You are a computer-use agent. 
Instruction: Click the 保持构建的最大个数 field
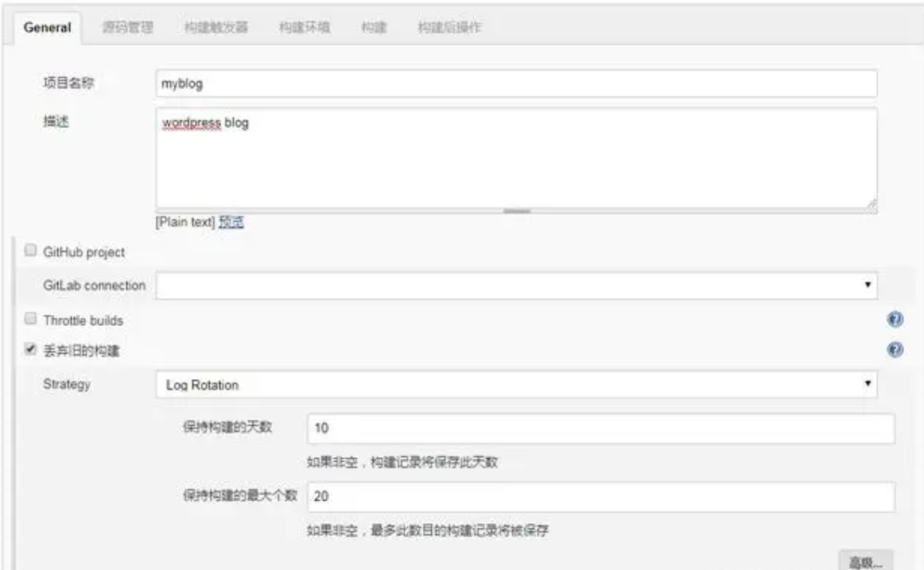(x=600, y=497)
